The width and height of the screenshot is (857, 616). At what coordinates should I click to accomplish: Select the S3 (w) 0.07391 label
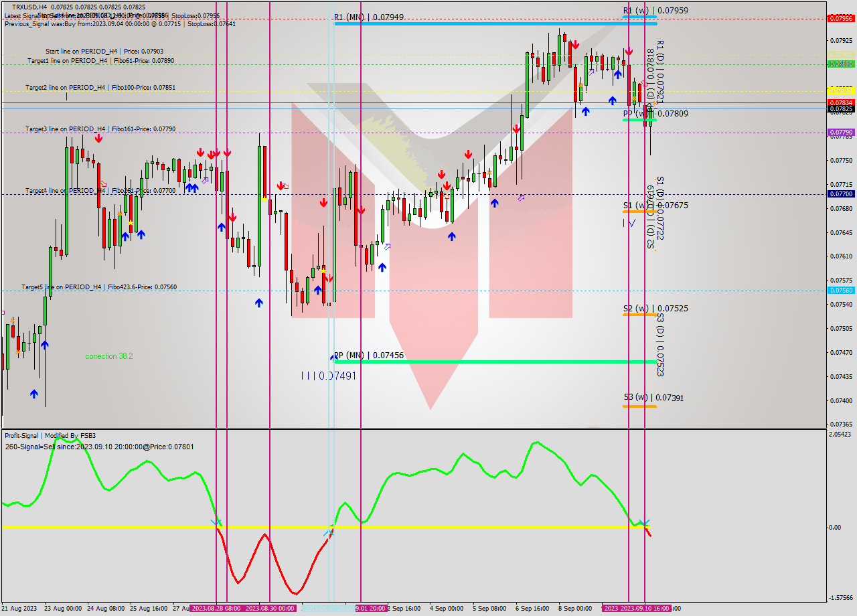point(653,398)
